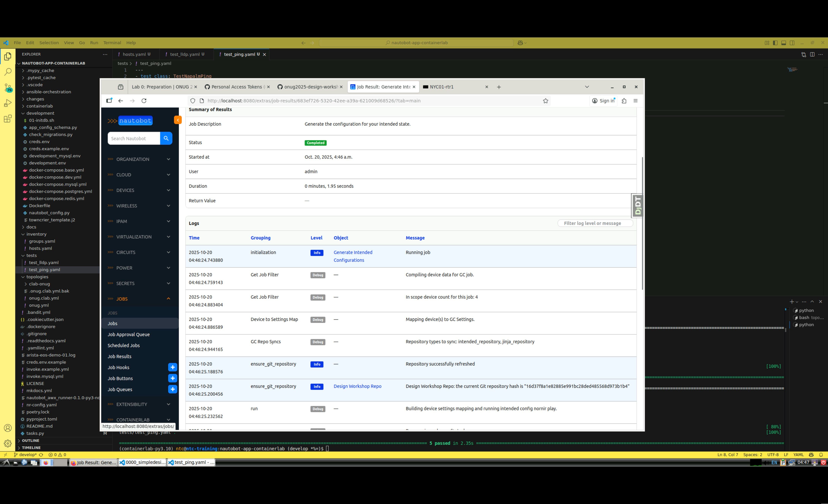Image resolution: width=828 pixels, height=504 pixels.
Task: Add a new Job Hook plus icon
Action: click(x=172, y=367)
